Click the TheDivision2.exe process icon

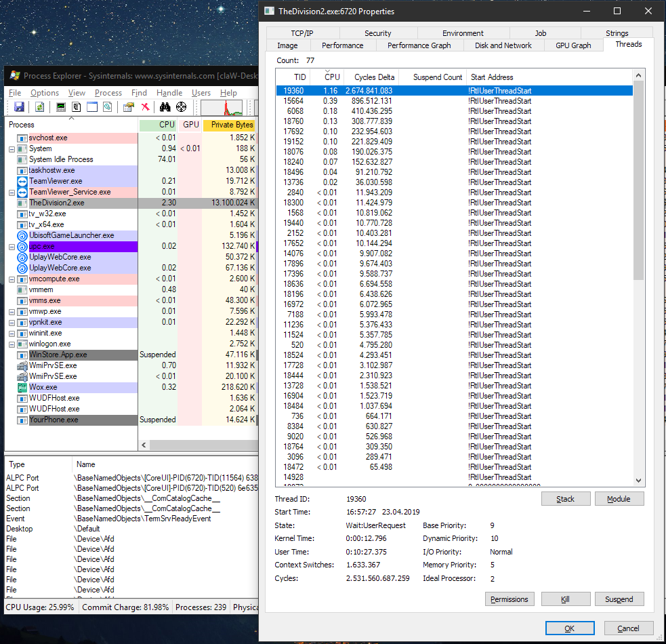22,203
